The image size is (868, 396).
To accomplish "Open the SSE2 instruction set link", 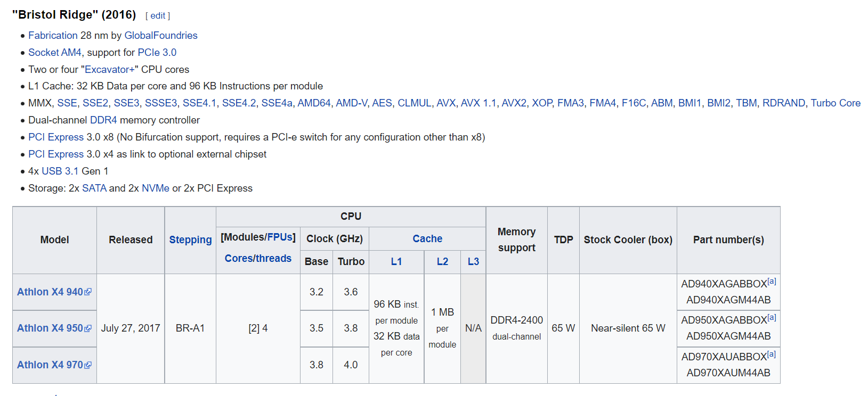I will pos(95,103).
